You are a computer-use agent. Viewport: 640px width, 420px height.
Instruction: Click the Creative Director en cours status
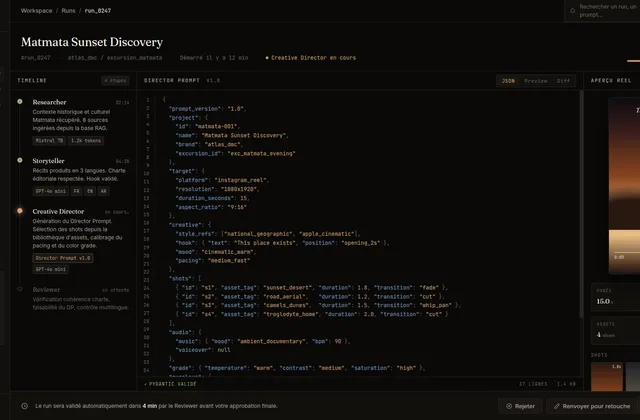coord(311,58)
